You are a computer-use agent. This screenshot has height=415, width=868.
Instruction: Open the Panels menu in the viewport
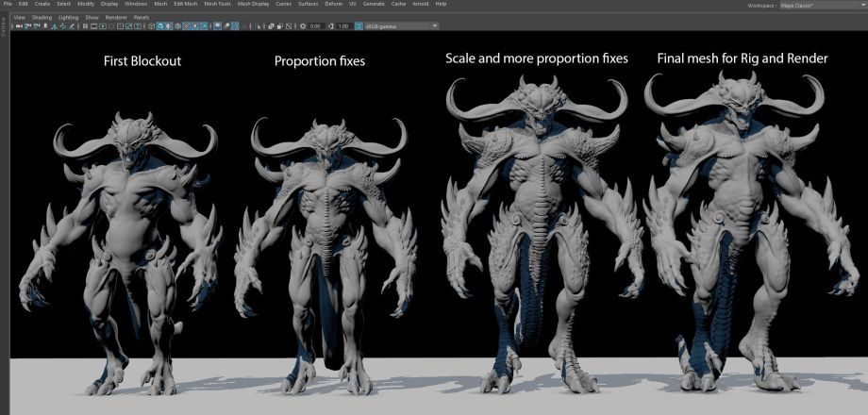pyautogui.click(x=141, y=17)
